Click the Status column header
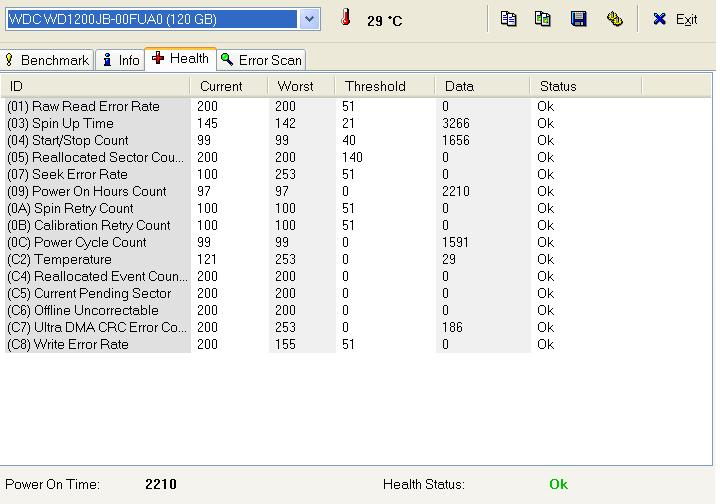Screen dimensions: 720x504 [585, 86]
